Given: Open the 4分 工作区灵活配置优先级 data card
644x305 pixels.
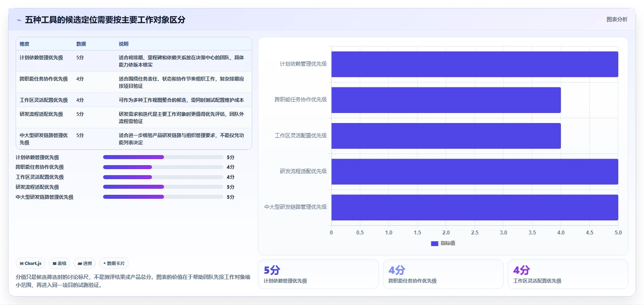Looking at the screenshot, I should tap(568, 274).
